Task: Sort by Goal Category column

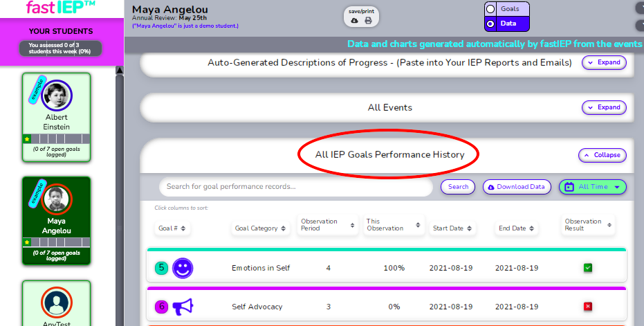Action: pyautogui.click(x=260, y=228)
